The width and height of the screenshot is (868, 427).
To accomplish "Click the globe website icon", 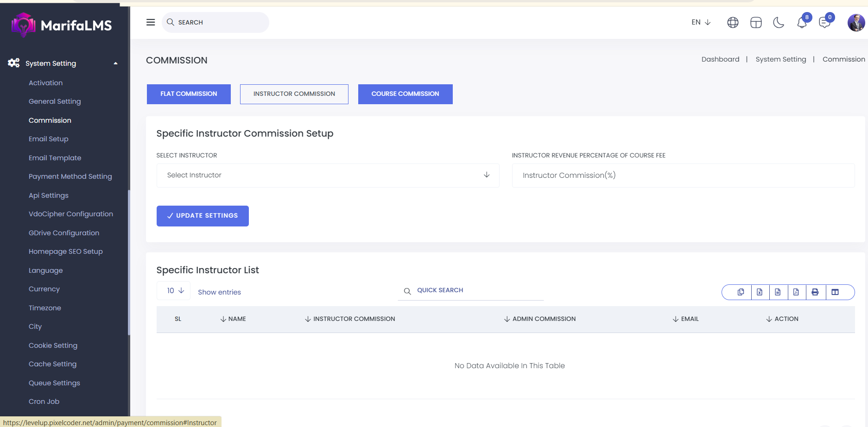I will point(733,22).
